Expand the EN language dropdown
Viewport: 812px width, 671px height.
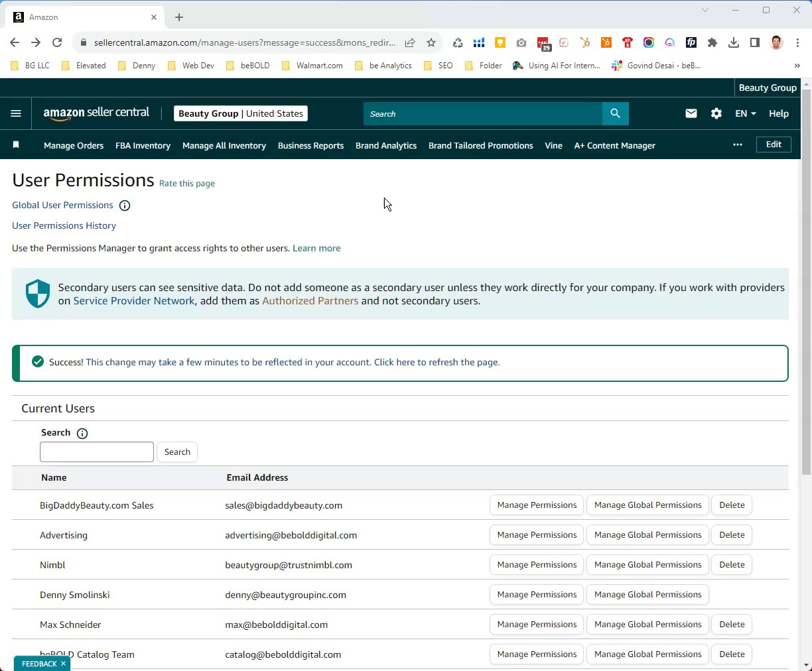click(x=746, y=113)
